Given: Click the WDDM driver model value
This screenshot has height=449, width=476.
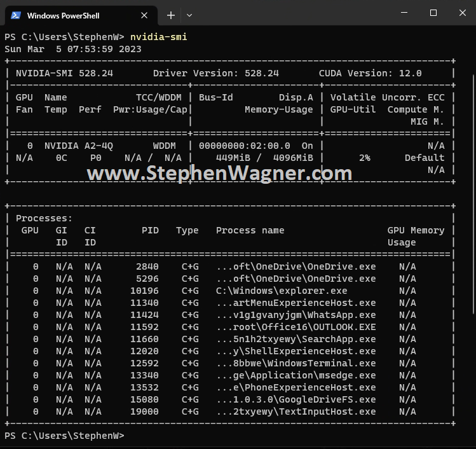Looking at the screenshot, I should click(x=164, y=146).
